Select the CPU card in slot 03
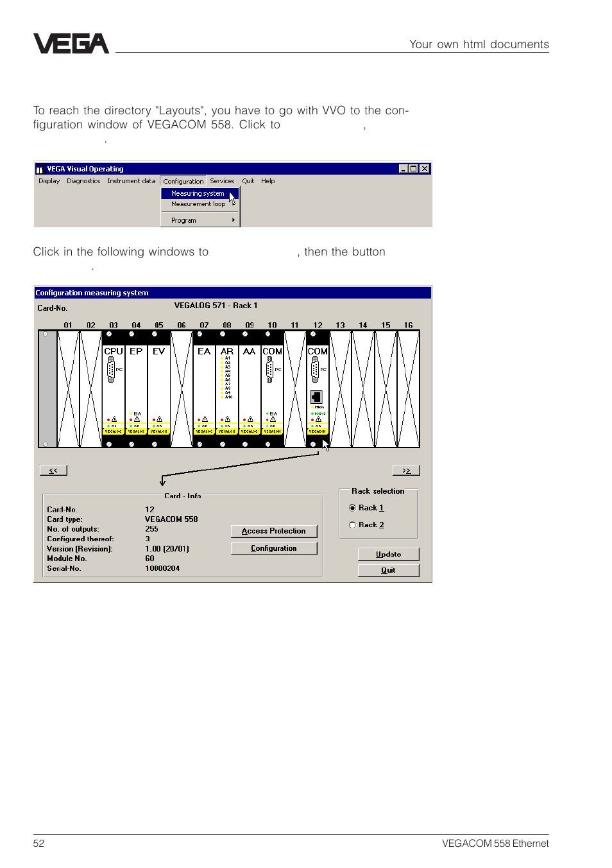The height and width of the screenshot is (868, 612). click(x=114, y=389)
